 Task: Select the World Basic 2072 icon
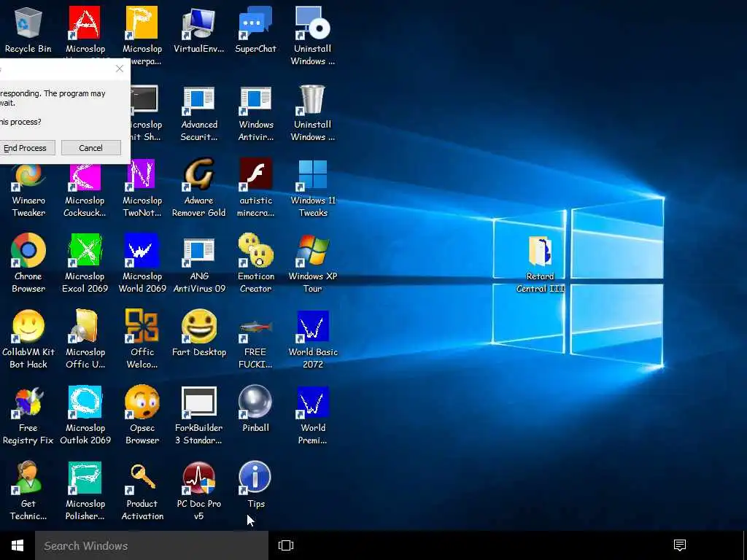pyautogui.click(x=312, y=326)
